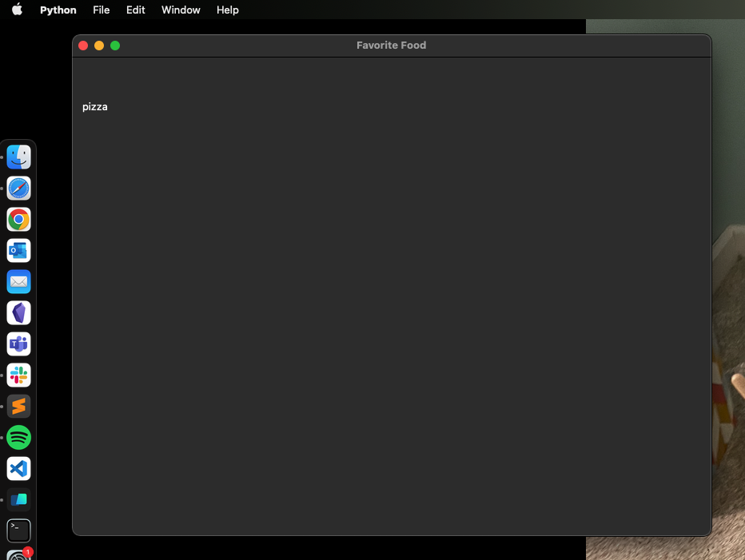Open Sublime Text from dock
The height and width of the screenshot is (560, 745).
click(x=18, y=407)
